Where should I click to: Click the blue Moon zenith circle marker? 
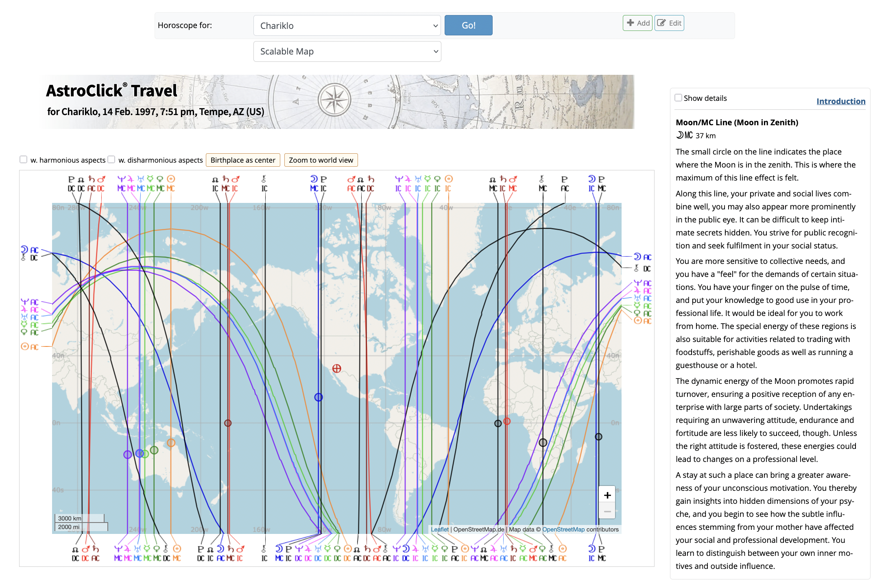319,397
